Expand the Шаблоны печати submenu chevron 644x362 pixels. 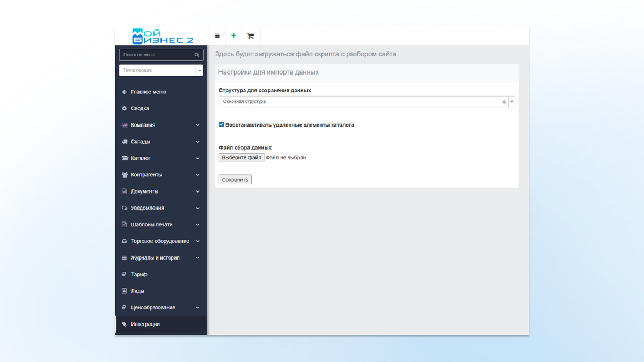(197, 225)
